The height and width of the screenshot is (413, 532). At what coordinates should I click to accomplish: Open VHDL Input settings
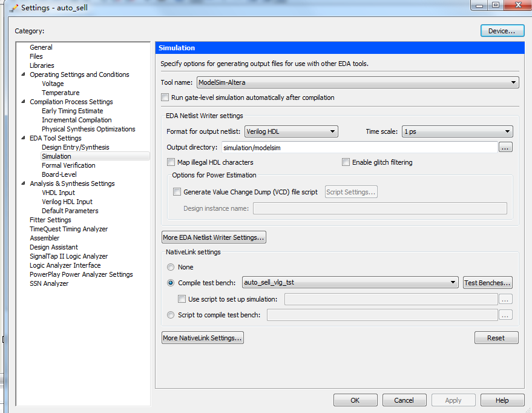pyautogui.click(x=58, y=193)
